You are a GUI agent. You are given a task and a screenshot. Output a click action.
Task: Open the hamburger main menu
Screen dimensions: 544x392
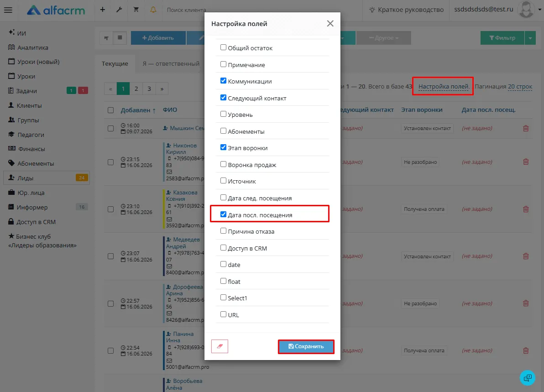(x=8, y=10)
